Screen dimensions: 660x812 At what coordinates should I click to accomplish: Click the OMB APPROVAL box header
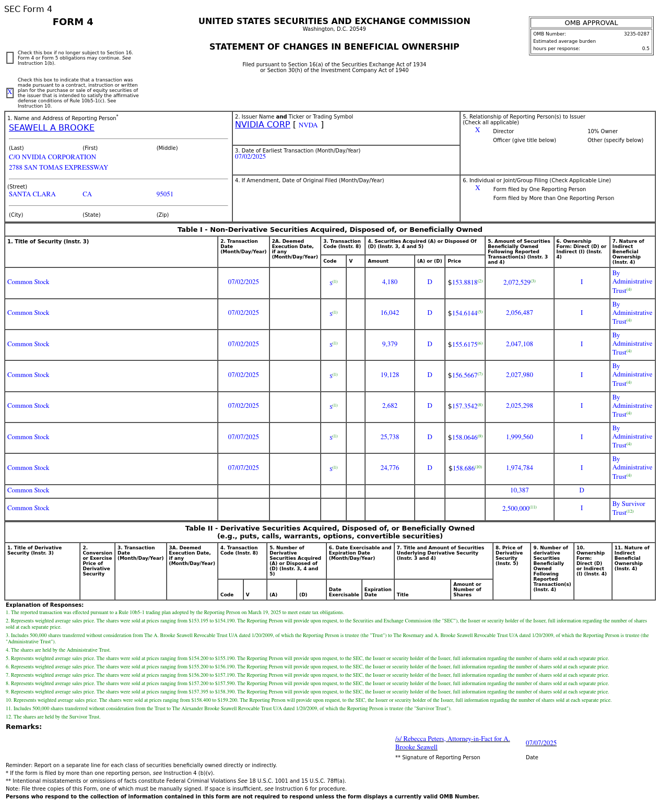(591, 23)
